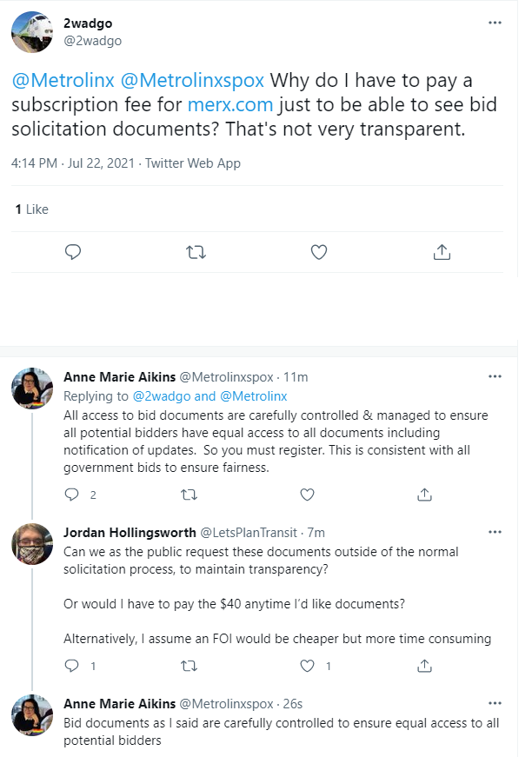Like the main tweet by 2wadgo
The width and height of the screenshot is (532, 757).
(x=319, y=252)
